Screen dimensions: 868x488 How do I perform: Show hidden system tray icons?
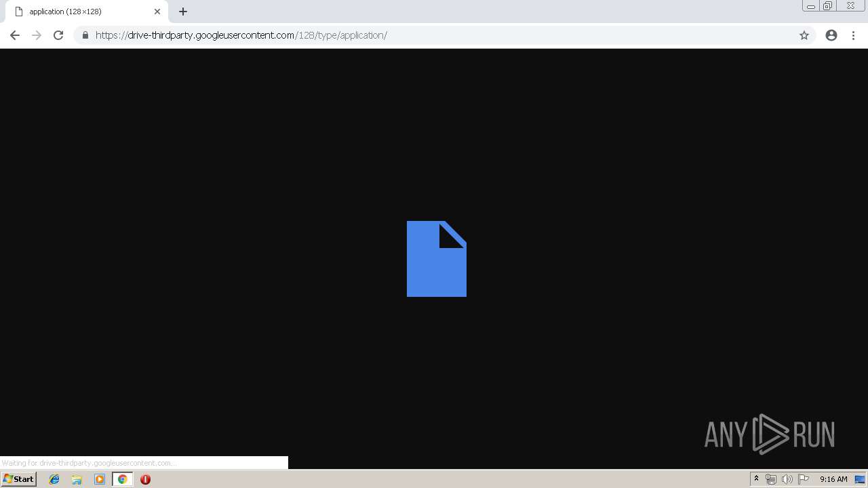[x=756, y=479]
